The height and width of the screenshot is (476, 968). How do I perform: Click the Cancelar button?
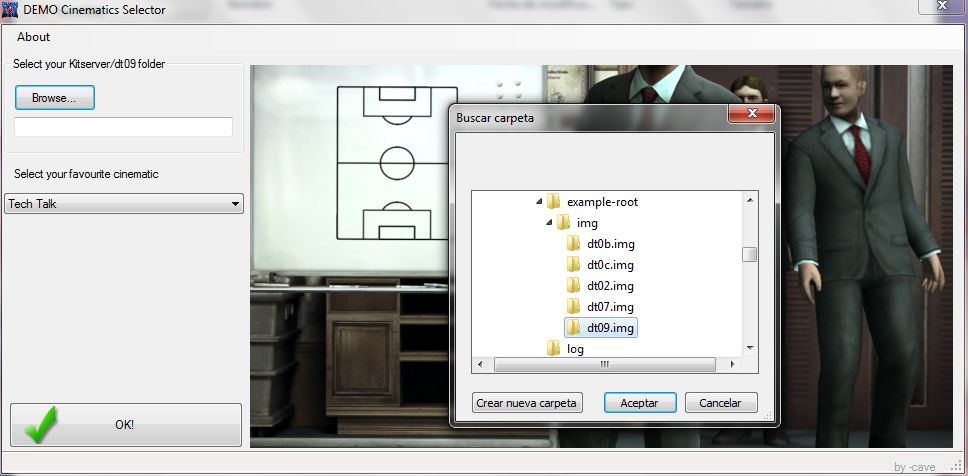click(720, 403)
